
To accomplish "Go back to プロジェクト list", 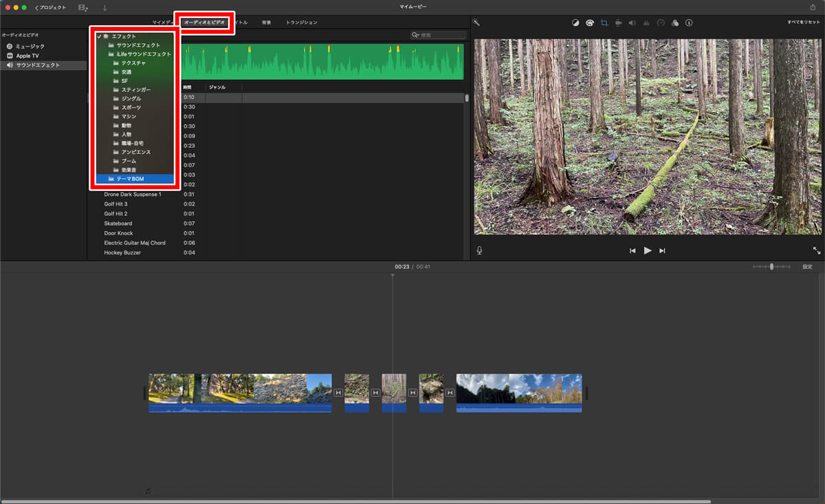I will click(51, 8).
